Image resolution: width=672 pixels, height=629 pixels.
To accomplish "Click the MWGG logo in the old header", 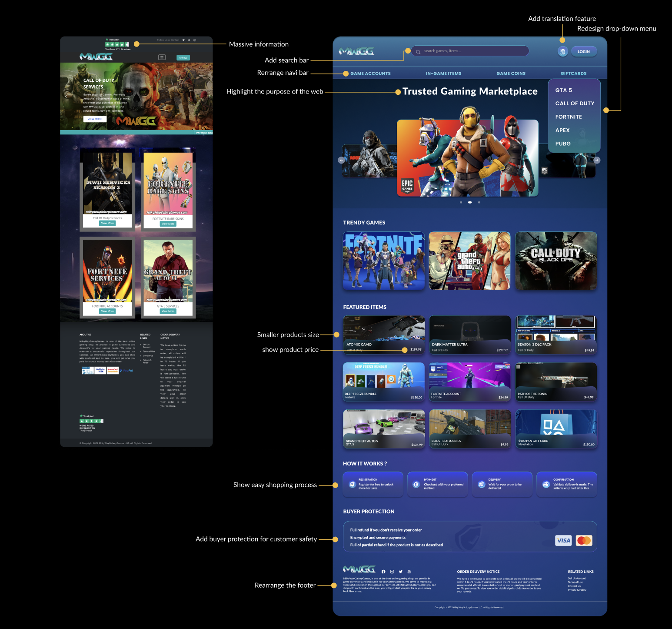I will (x=96, y=57).
